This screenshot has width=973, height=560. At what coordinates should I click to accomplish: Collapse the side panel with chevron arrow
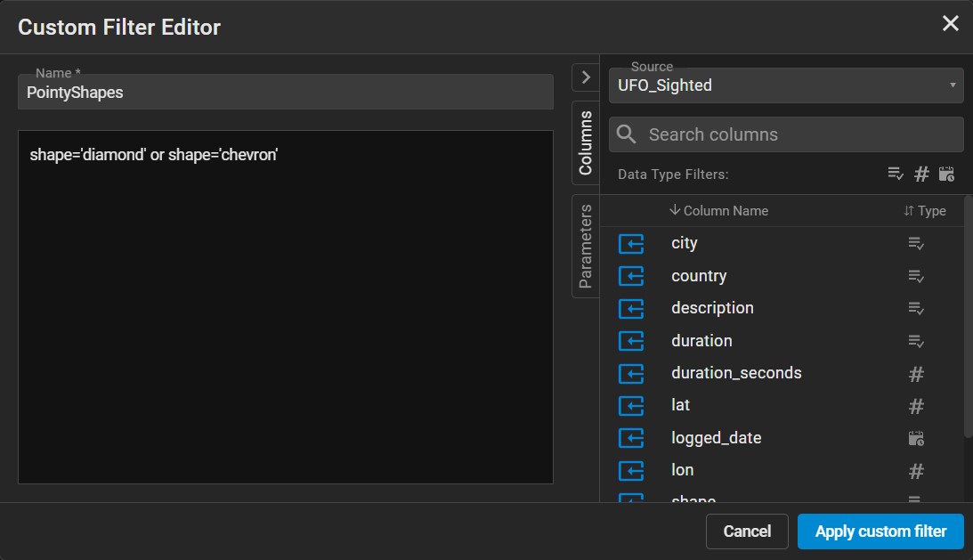click(x=585, y=77)
